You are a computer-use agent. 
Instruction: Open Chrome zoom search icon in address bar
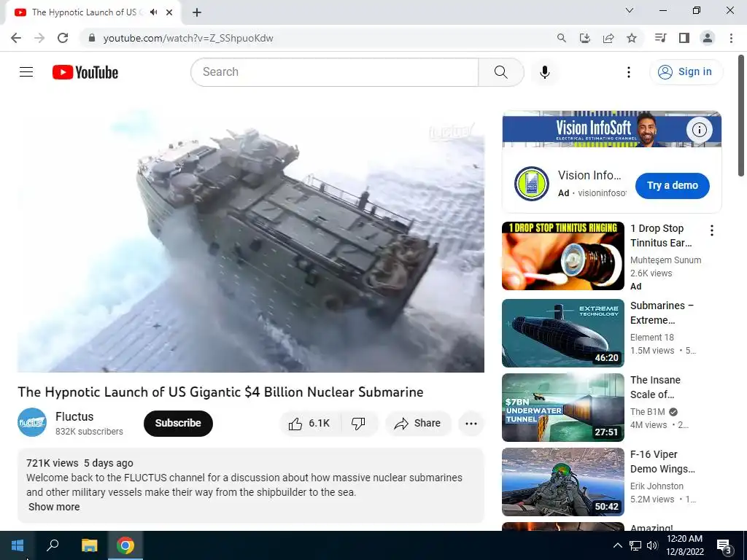click(x=562, y=38)
